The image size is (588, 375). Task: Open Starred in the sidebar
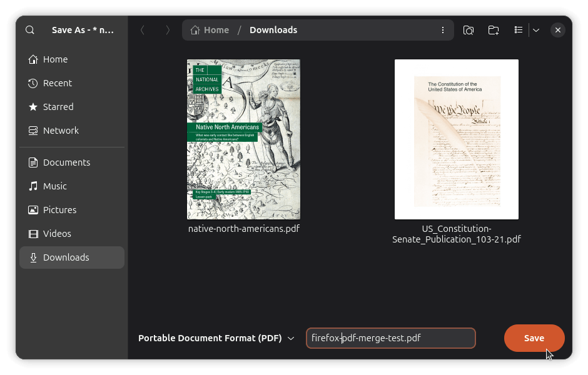pyautogui.click(x=72, y=107)
